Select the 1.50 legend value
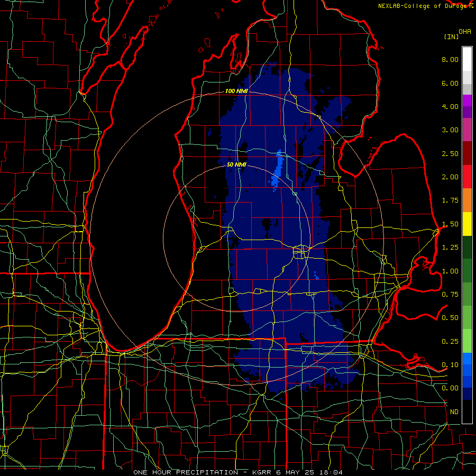476x476 pixels. 450,224
